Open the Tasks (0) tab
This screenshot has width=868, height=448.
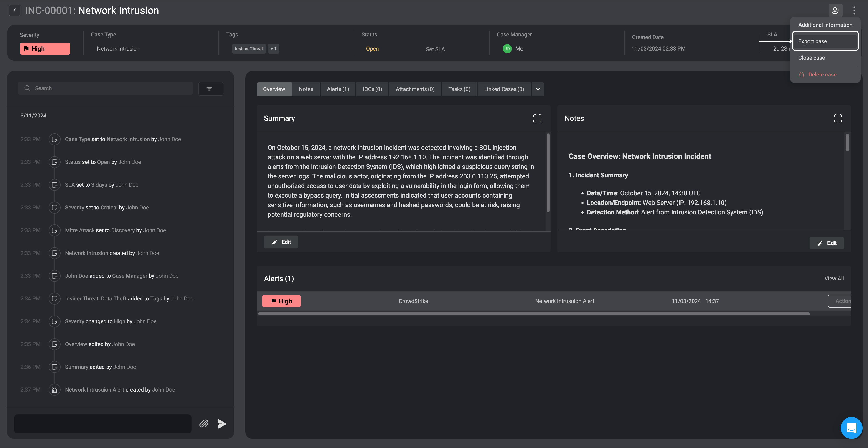point(459,89)
